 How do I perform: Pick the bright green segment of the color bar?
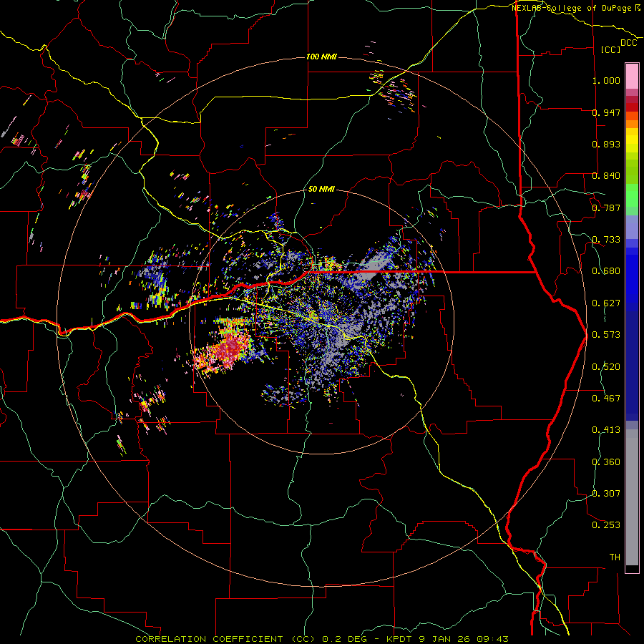pyautogui.click(x=632, y=195)
